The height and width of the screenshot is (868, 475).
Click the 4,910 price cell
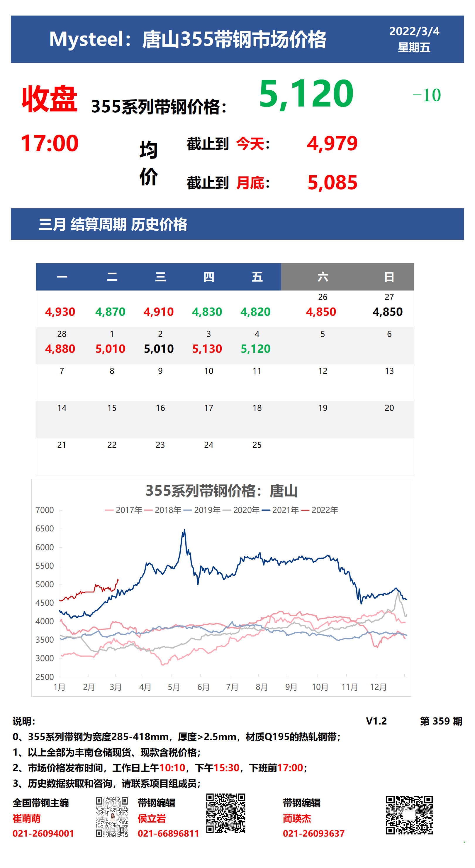[x=159, y=312]
